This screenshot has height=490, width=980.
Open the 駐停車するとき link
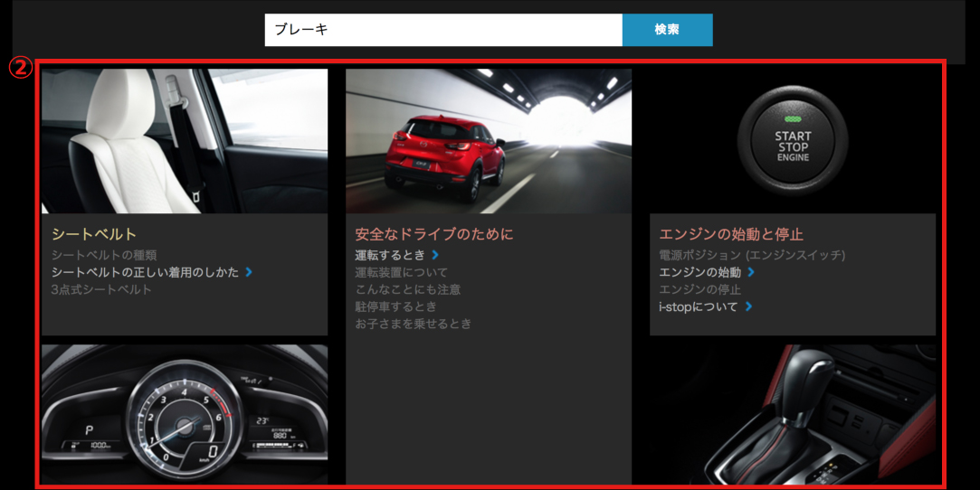coord(395,306)
